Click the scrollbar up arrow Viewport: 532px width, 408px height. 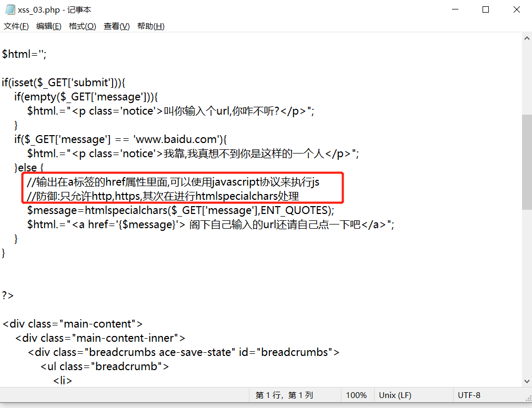[526, 37]
